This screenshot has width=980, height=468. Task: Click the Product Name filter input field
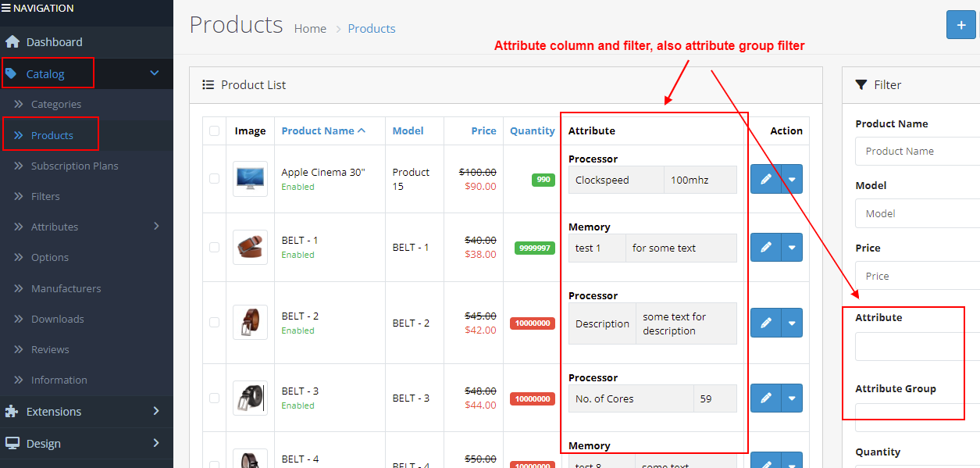pos(918,152)
